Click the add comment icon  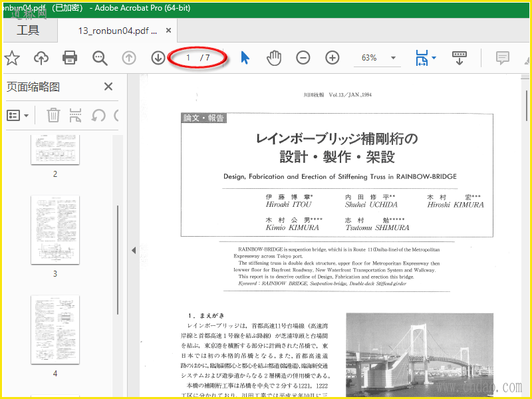click(x=503, y=58)
